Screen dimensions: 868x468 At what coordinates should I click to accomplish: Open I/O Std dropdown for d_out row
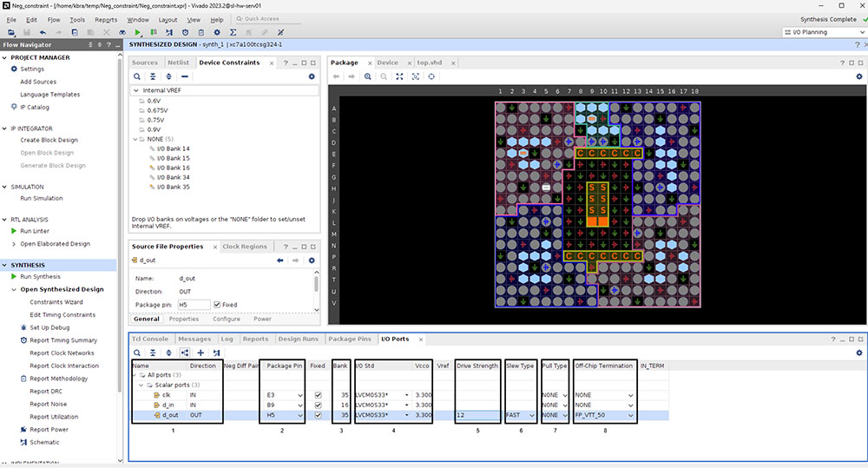tap(406, 415)
